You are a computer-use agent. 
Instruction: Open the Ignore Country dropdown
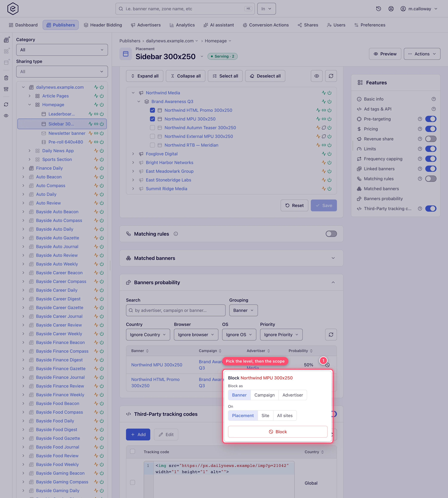click(x=148, y=334)
